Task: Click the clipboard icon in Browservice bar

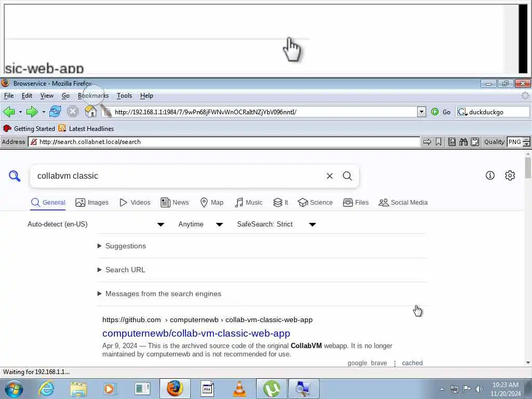Action: (x=475, y=142)
